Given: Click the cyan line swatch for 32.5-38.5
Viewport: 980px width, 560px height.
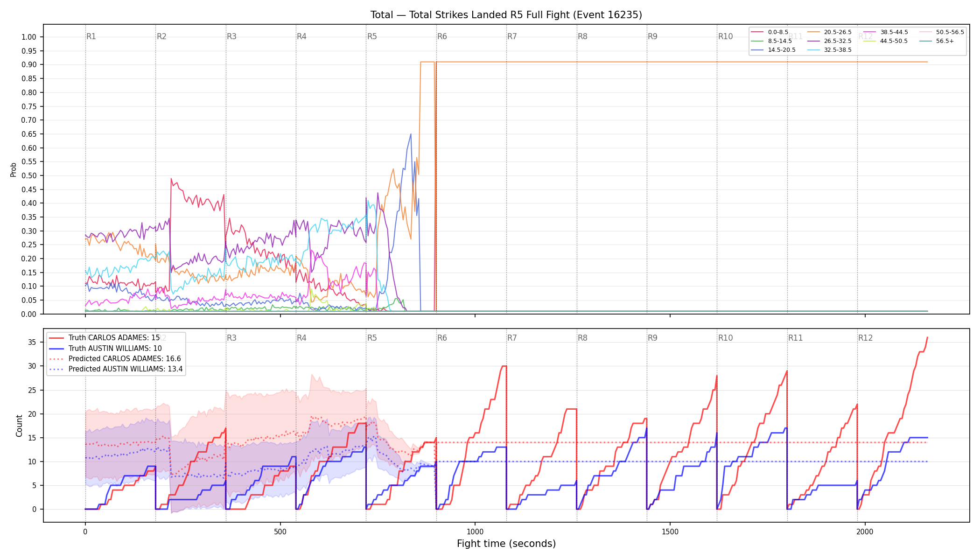Looking at the screenshot, I should pos(813,50).
